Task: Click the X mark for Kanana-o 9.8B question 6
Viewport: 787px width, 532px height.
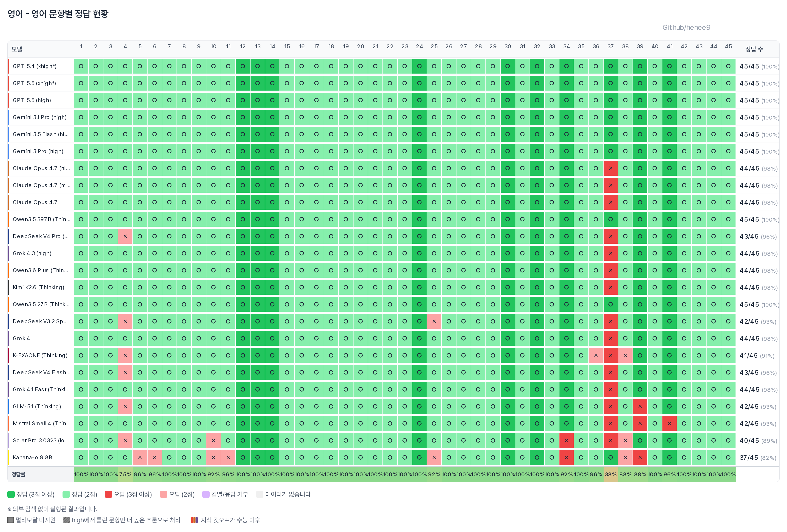Action: point(155,458)
